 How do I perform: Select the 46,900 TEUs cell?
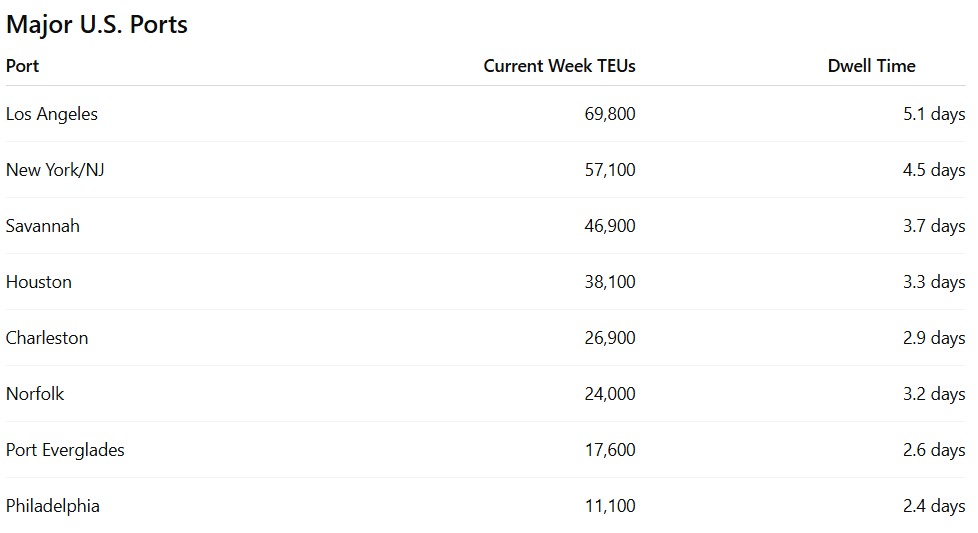pos(610,226)
